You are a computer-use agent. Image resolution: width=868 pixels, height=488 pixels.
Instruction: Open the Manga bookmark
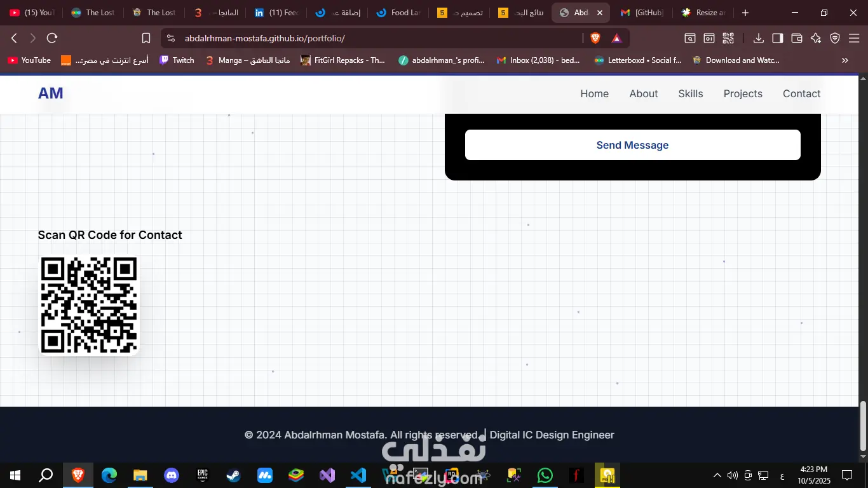248,60
